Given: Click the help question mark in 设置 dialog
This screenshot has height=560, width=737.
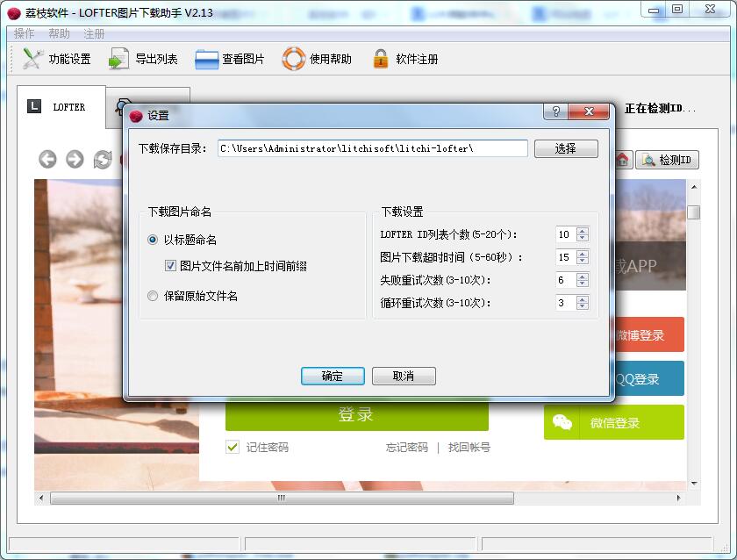Looking at the screenshot, I should tap(556, 111).
